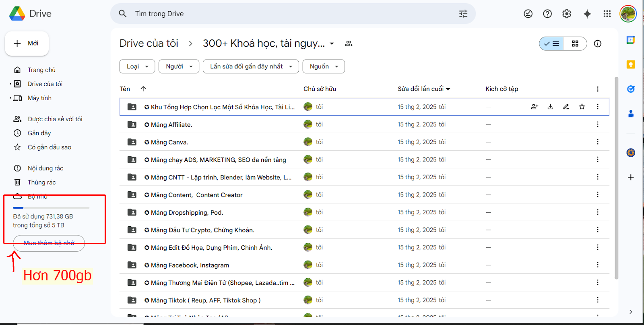This screenshot has width=644, height=325.
Task: Open the offline ready status icon
Action: pyautogui.click(x=528, y=14)
